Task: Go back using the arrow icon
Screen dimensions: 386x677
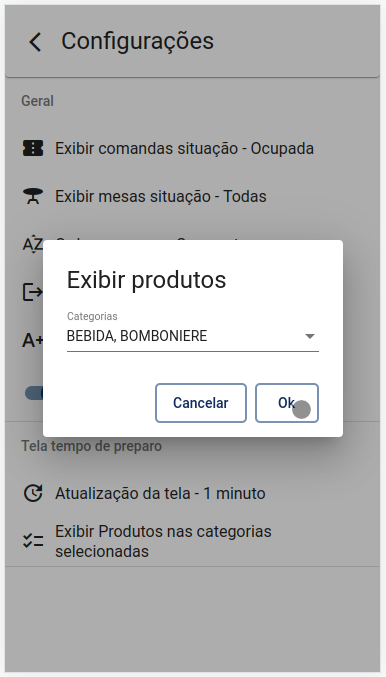Action: click(x=35, y=42)
